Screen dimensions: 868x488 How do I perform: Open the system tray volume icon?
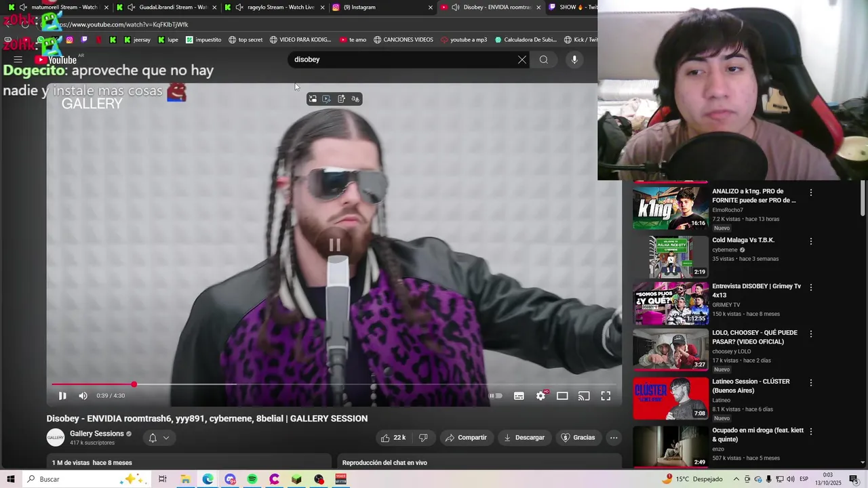point(791,479)
